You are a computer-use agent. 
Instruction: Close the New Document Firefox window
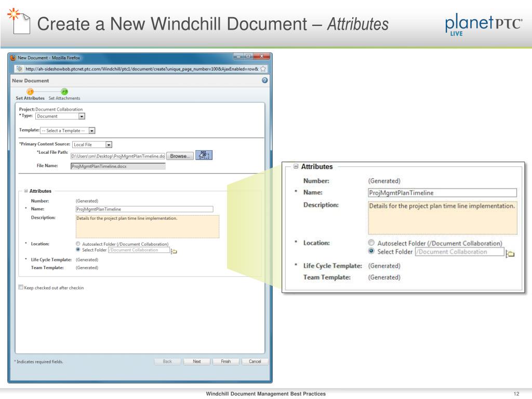tap(262, 56)
